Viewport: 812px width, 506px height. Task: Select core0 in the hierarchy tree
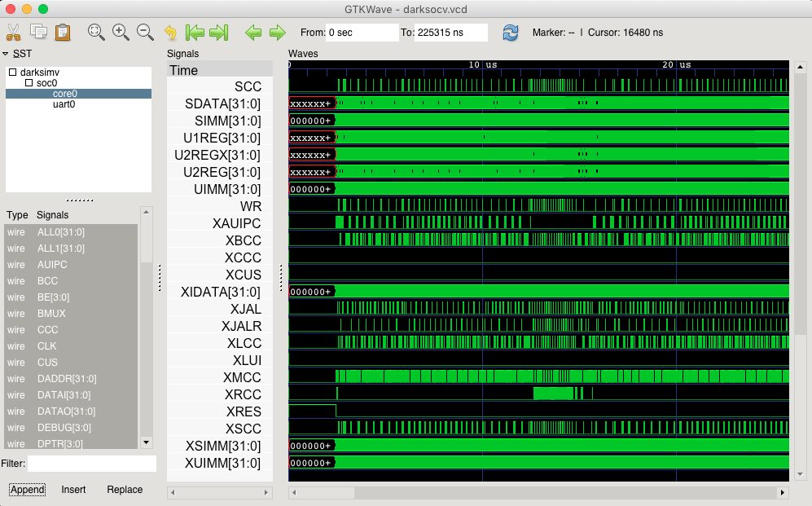click(x=65, y=94)
